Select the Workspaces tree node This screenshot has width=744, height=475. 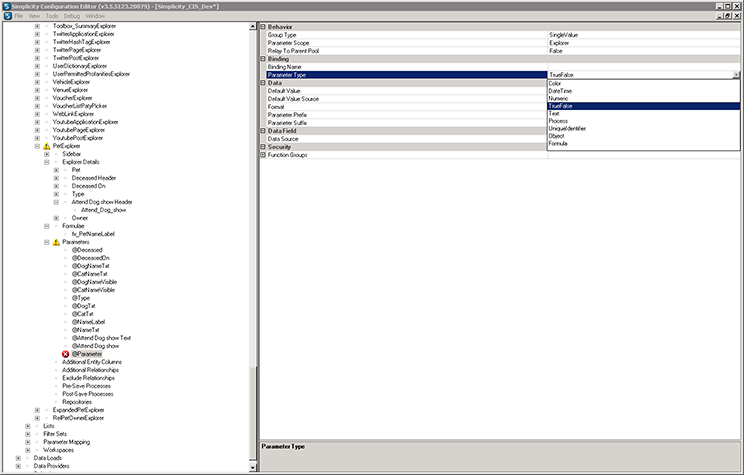(x=58, y=450)
